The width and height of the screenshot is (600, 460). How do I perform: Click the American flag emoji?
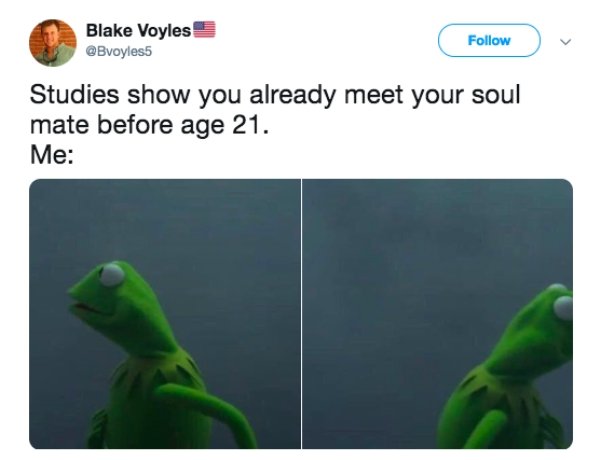pos(204,29)
